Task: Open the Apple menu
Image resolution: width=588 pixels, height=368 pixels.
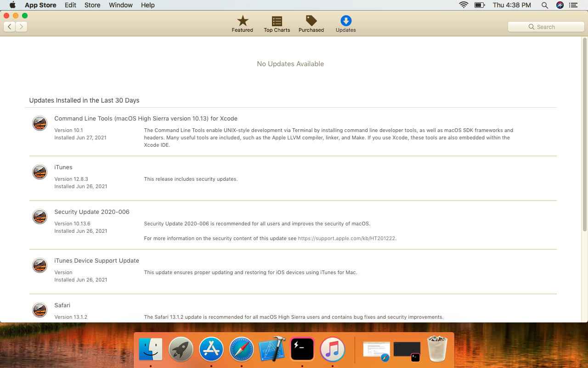Action: click(12, 5)
